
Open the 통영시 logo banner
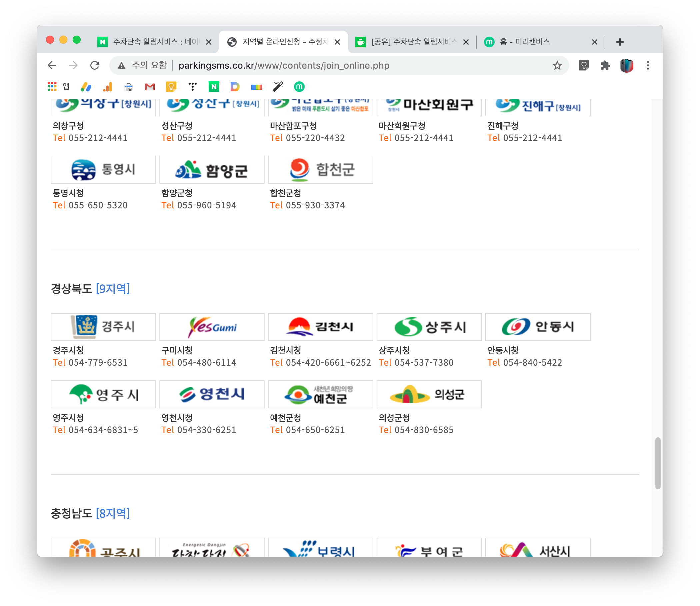(x=103, y=169)
